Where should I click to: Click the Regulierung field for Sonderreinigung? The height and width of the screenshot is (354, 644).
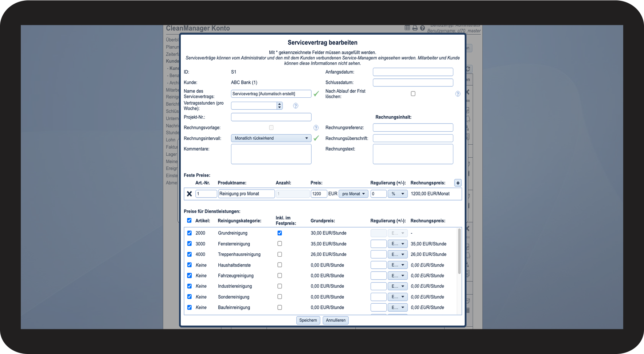coord(378,297)
